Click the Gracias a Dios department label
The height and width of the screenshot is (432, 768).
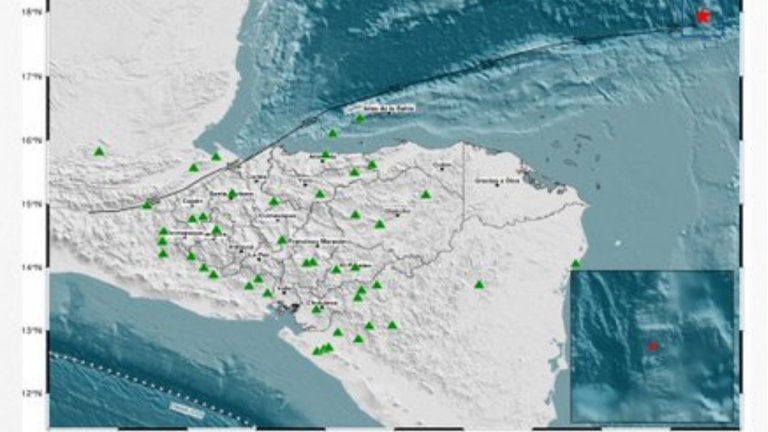point(497,180)
